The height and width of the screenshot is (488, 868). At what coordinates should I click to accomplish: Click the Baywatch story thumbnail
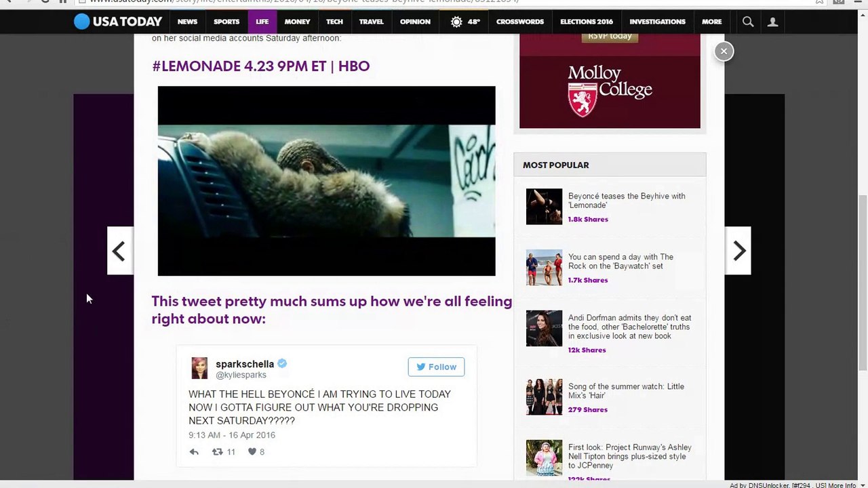pos(544,268)
